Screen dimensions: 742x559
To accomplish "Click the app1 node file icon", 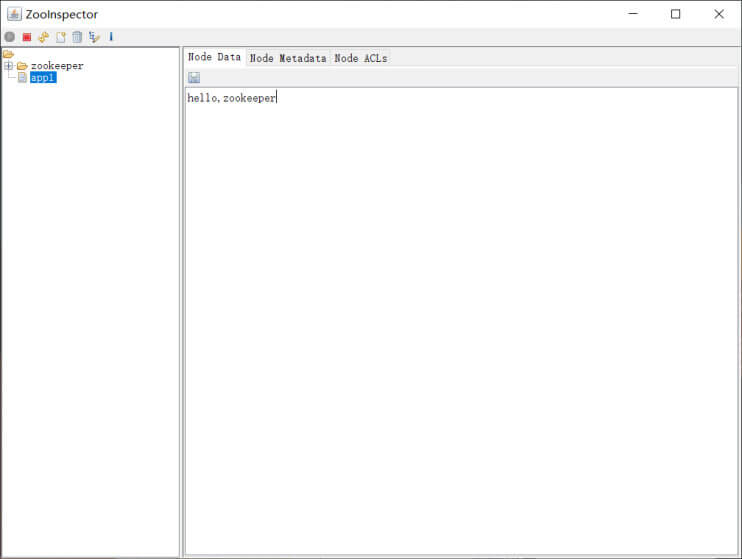I will [x=22, y=77].
